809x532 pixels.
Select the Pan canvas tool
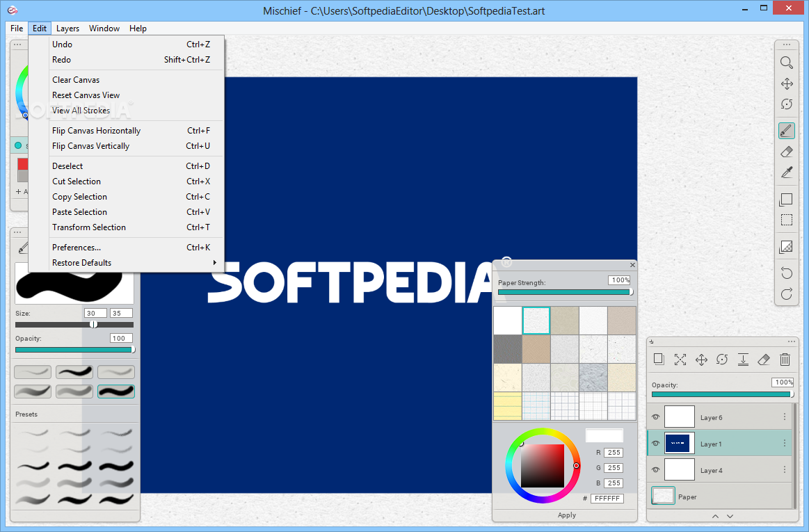coord(786,83)
